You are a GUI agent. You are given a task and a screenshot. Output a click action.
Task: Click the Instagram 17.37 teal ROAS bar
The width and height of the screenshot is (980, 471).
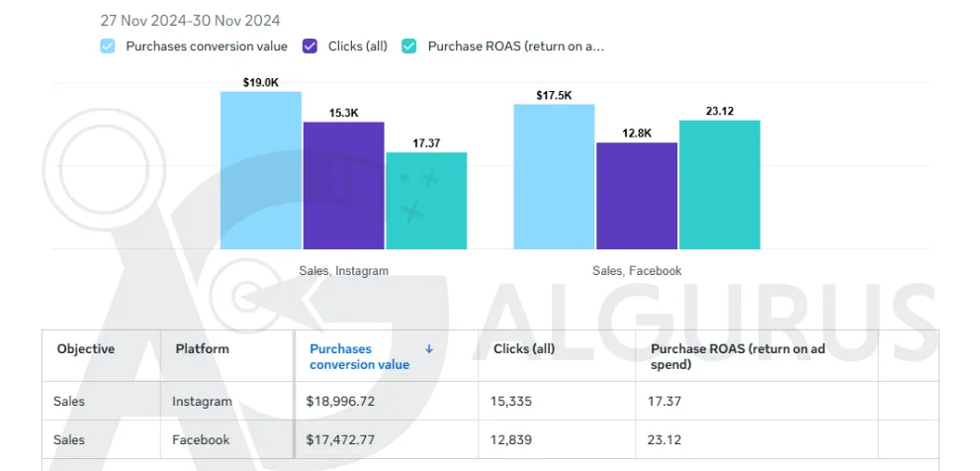tap(426, 201)
